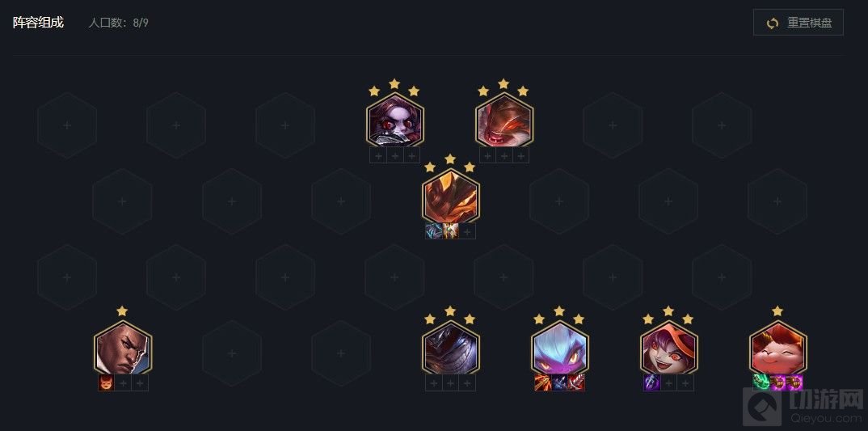Click the red feather item under Kennen
This screenshot has width=868, height=431.
coord(576,382)
